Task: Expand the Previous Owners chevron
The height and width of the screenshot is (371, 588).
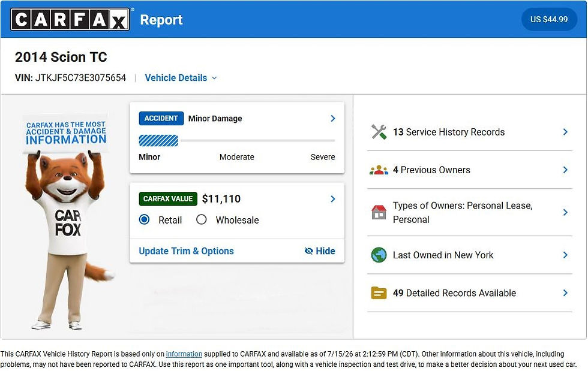Action: point(565,170)
